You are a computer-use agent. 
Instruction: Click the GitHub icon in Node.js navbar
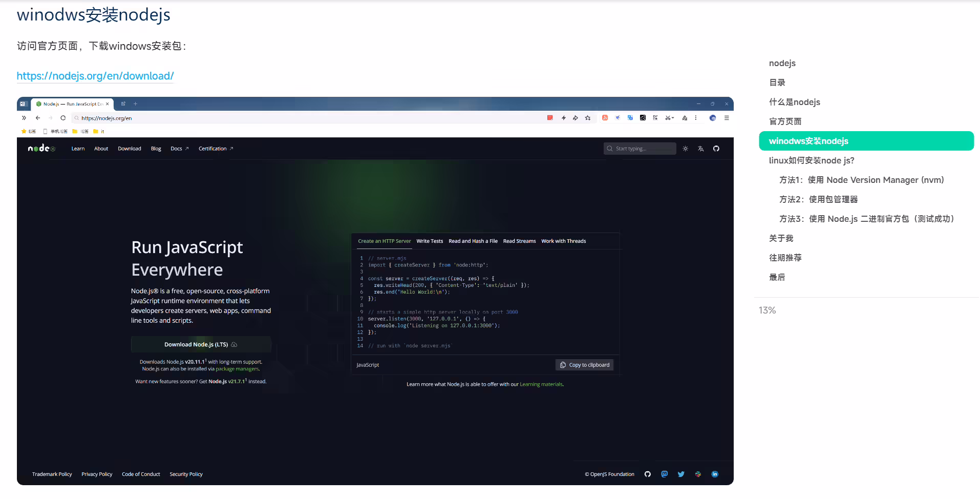tap(716, 149)
